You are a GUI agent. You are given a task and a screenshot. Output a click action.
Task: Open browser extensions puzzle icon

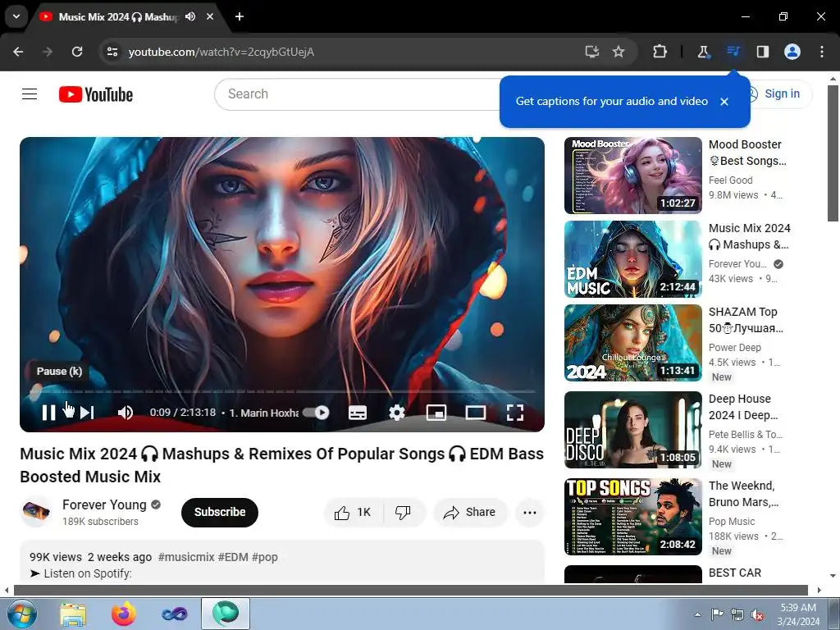coord(660,52)
